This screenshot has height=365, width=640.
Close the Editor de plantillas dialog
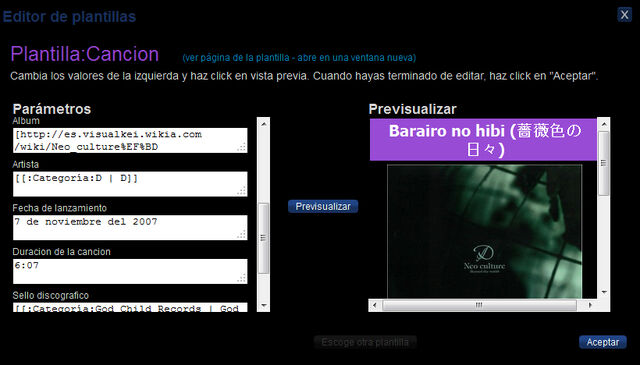624,15
